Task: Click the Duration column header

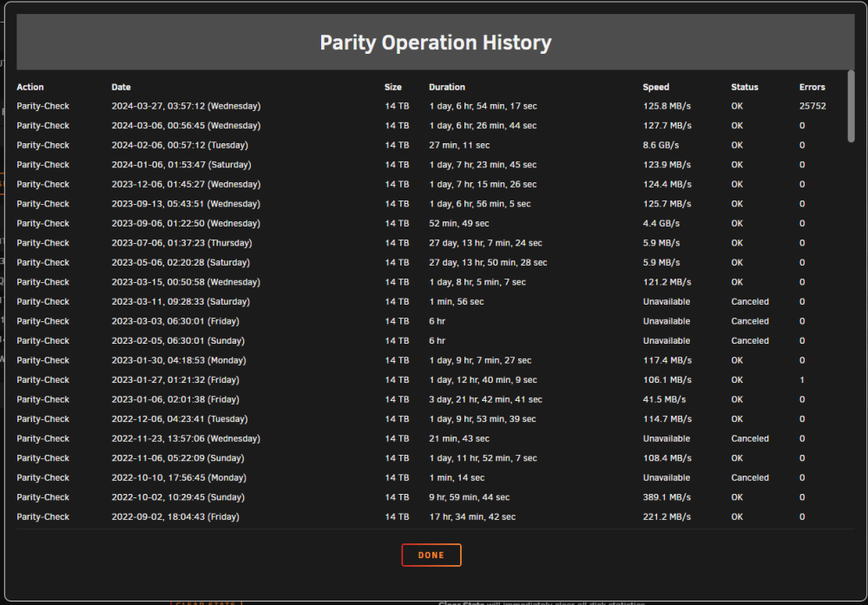Action: 447,87
